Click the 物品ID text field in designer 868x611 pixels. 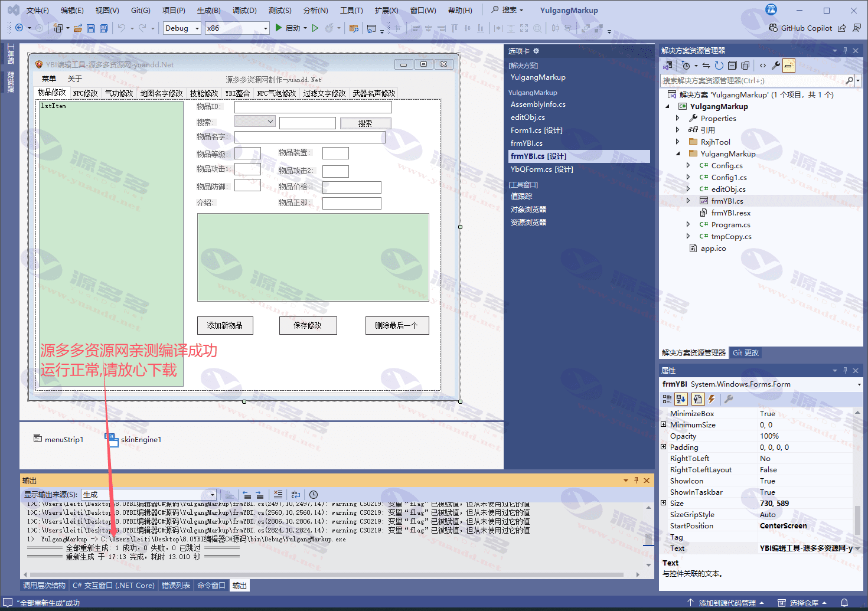pyautogui.click(x=313, y=107)
